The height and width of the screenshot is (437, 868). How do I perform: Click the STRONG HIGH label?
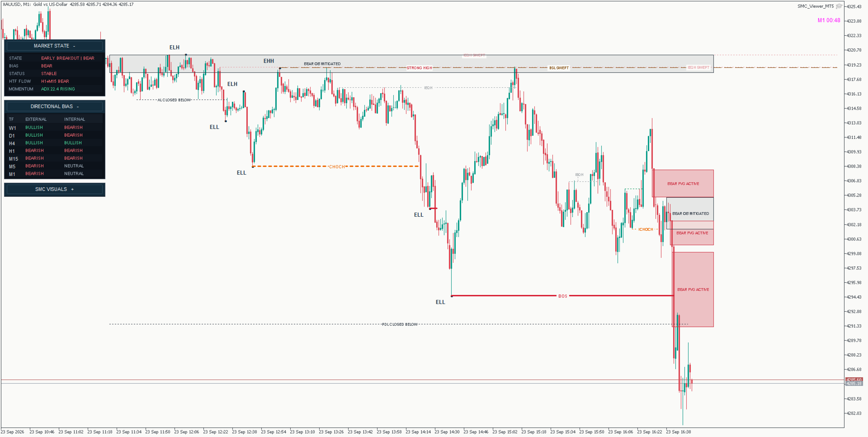click(x=419, y=68)
